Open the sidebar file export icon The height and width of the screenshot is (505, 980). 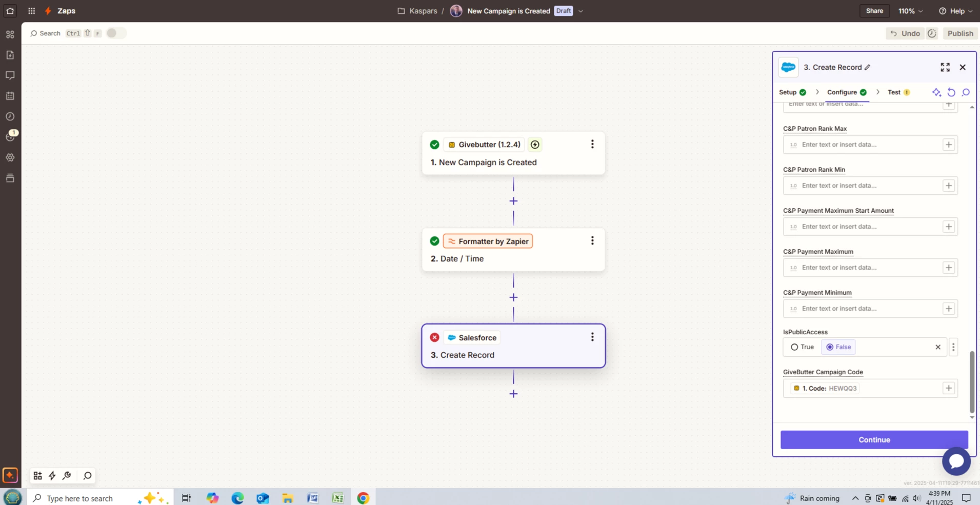click(10, 55)
